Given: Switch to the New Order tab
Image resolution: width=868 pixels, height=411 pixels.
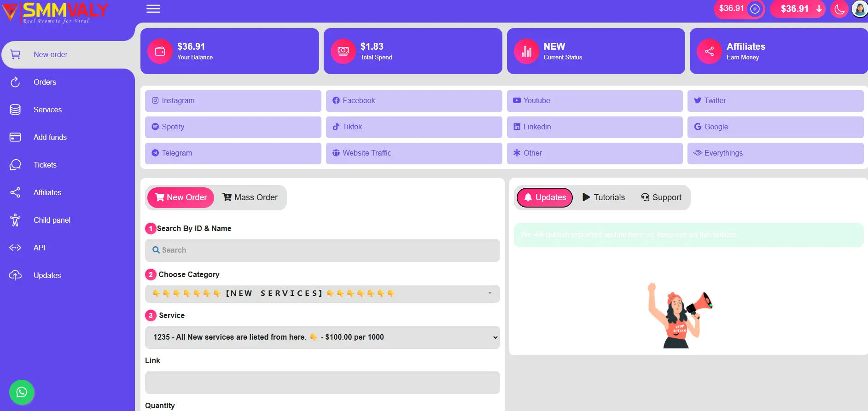Looking at the screenshot, I should click(181, 197).
